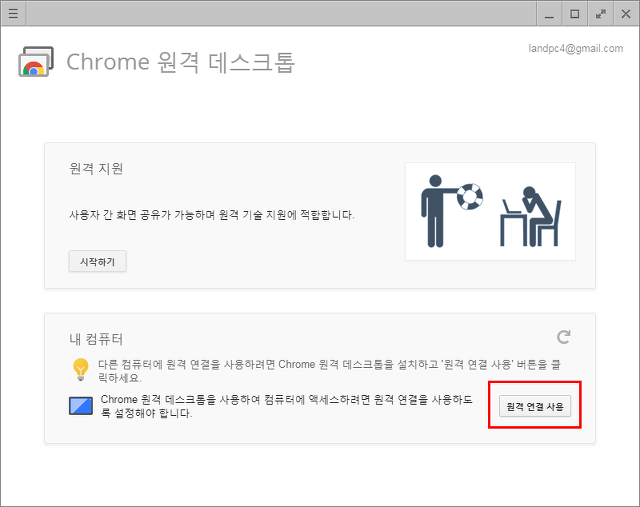
Task: Click the text about 컴퓨터에 액세스하려면 원격 연결
Action: [287, 406]
